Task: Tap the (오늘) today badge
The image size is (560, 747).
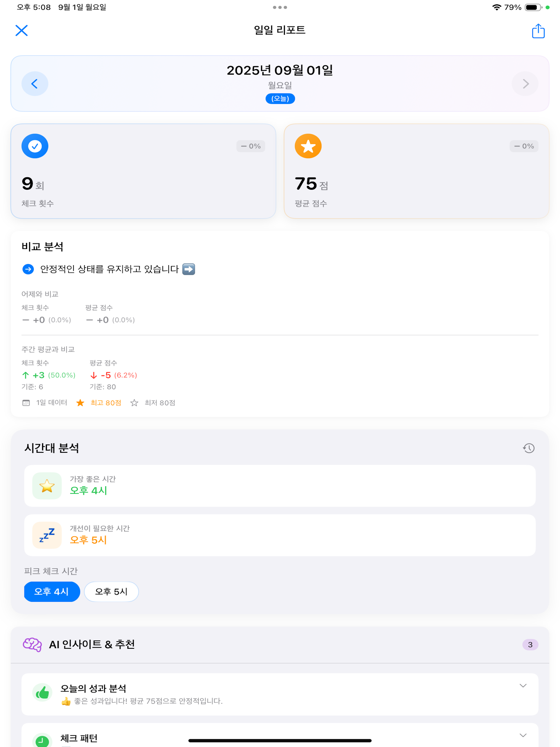Action: (x=280, y=99)
